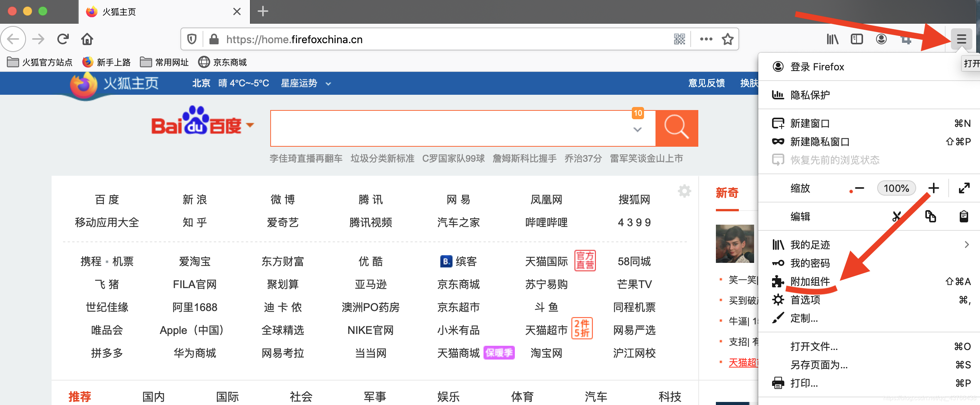
Task: Open 火狐官方站点 bookmarks folder
Action: [x=40, y=62]
